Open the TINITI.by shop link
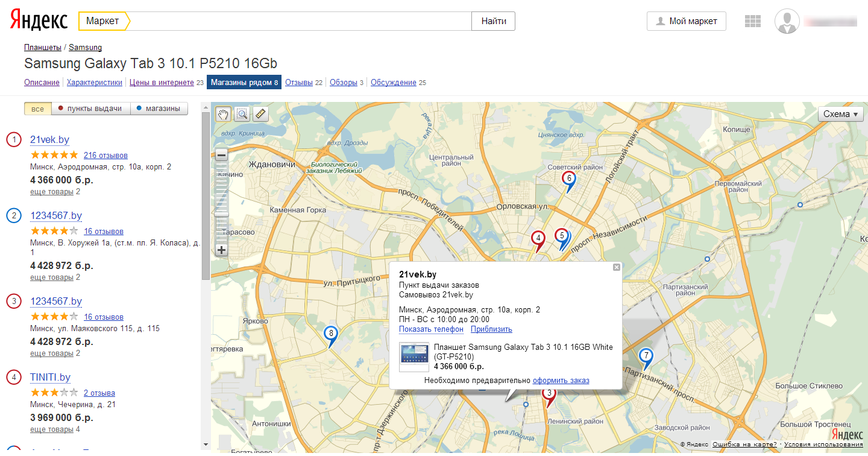Viewport: 868px width, 456px height. tap(50, 378)
